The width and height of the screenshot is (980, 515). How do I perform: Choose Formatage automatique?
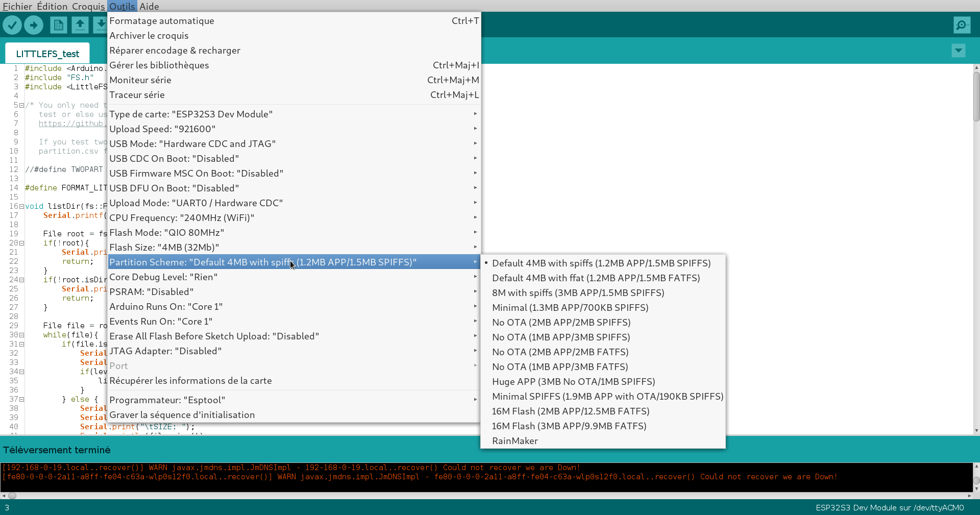click(294, 21)
